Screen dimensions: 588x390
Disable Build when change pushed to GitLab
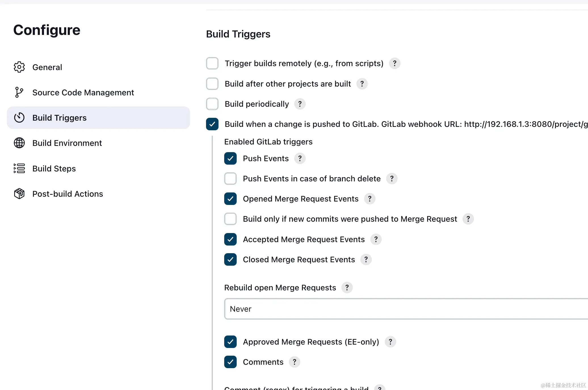[212, 124]
